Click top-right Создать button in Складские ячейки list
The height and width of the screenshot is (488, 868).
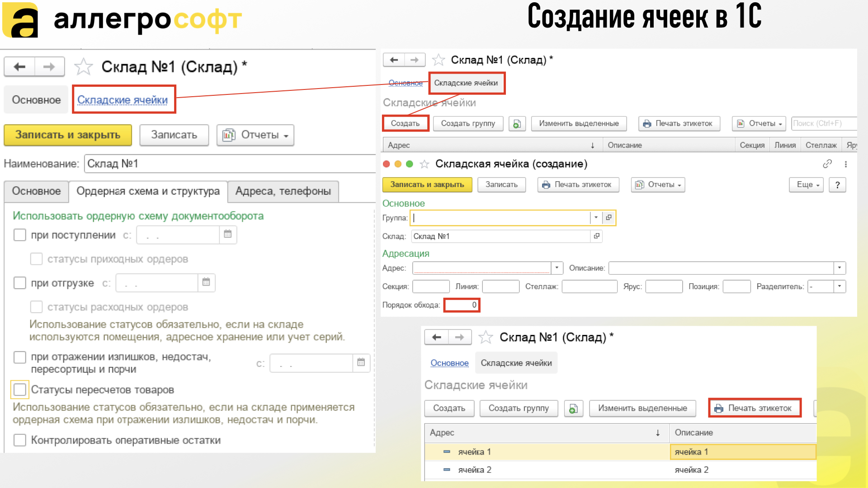405,123
